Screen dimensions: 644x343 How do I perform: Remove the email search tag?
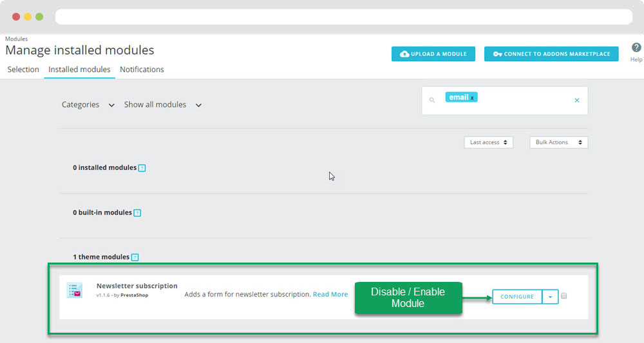472,98
